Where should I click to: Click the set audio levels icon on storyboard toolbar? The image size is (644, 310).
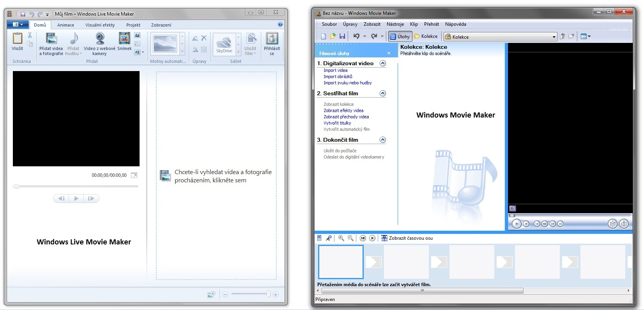point(319,238)
